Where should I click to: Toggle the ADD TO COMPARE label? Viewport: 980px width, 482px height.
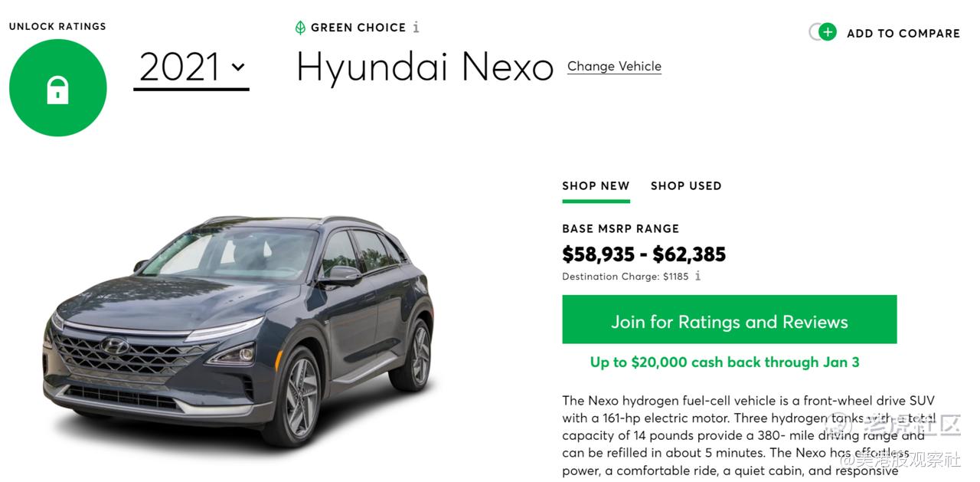[903, 33]
